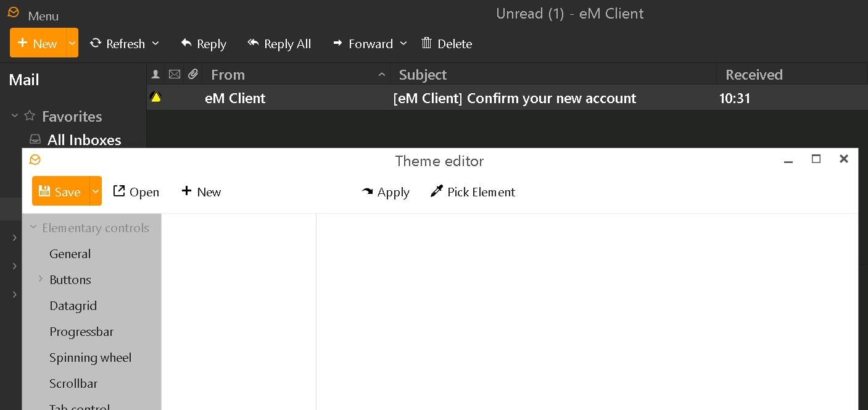Open the Confirm your new account email

[515, 98]
